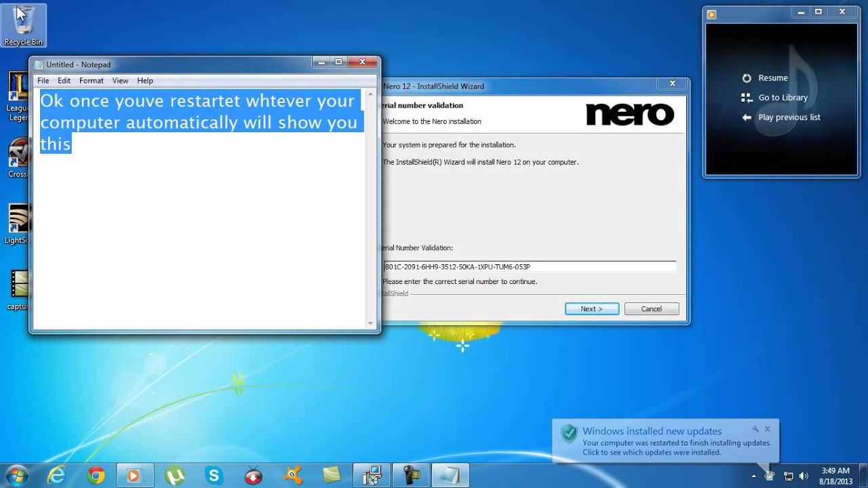Open the Notepad View menu
868x488 pixels.
pyautogui.click(x=120, y=80)
